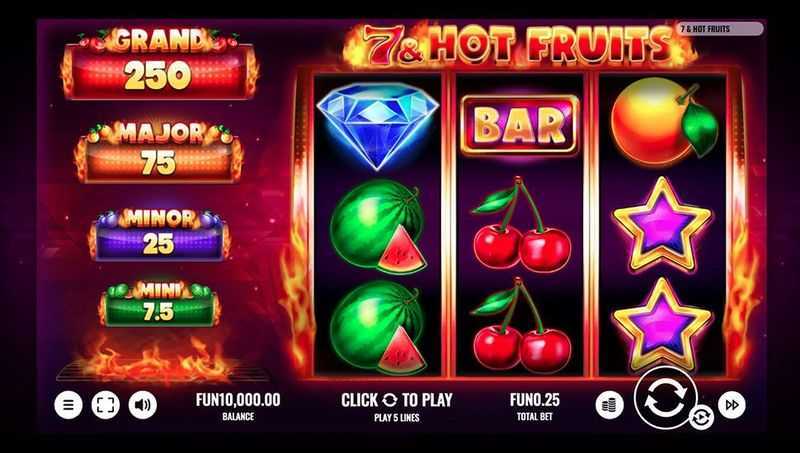Toggle fullscreen mode icon
Screen dimensions: 800x453
106,405
